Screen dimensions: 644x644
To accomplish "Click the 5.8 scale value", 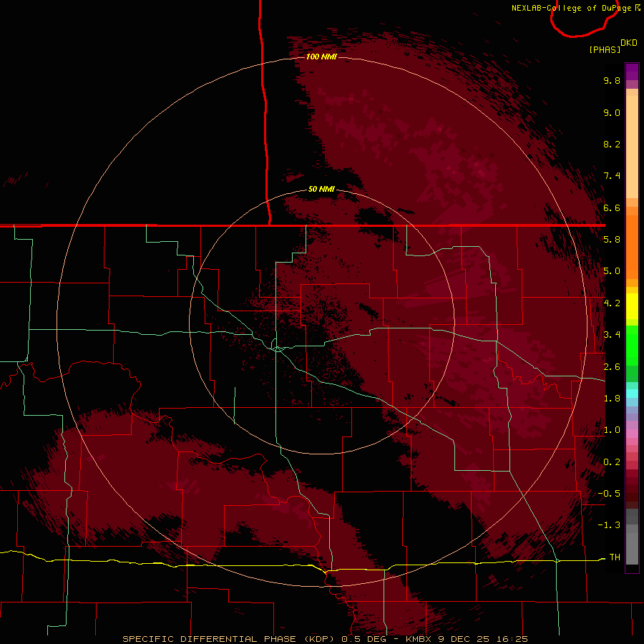I will tap(612, 240).
